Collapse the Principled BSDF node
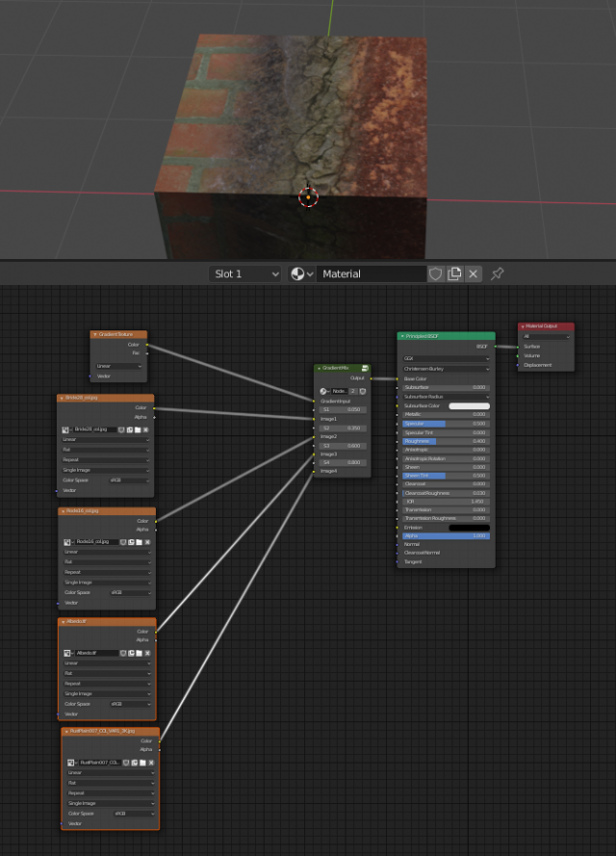The image size is (616, 856). (402, 336)
